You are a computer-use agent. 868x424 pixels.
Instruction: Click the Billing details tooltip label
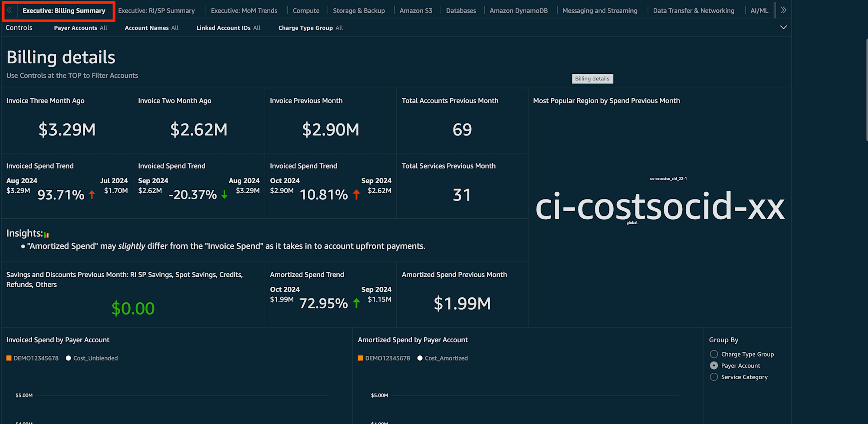592,79
